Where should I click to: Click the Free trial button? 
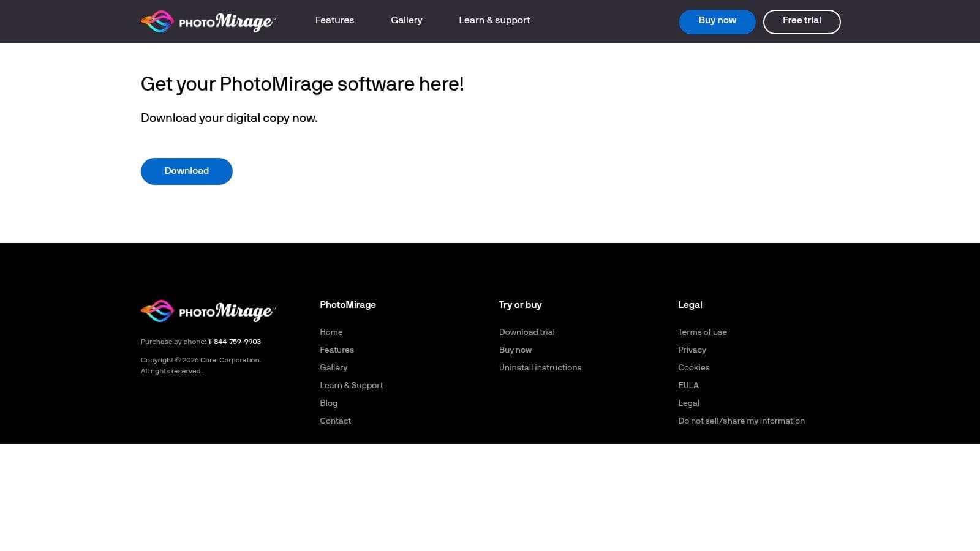[x=802, y=22]
